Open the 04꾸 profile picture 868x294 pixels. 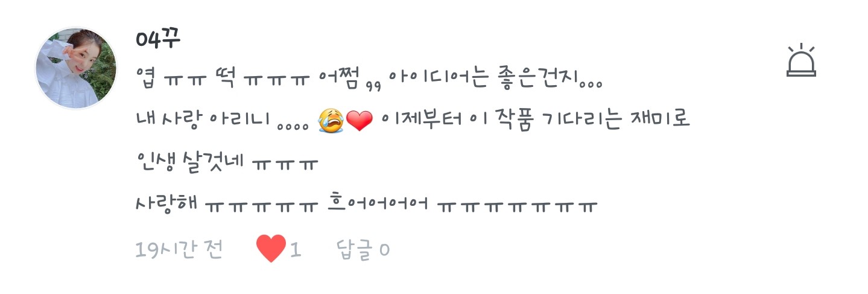click(x=76, y=68)
